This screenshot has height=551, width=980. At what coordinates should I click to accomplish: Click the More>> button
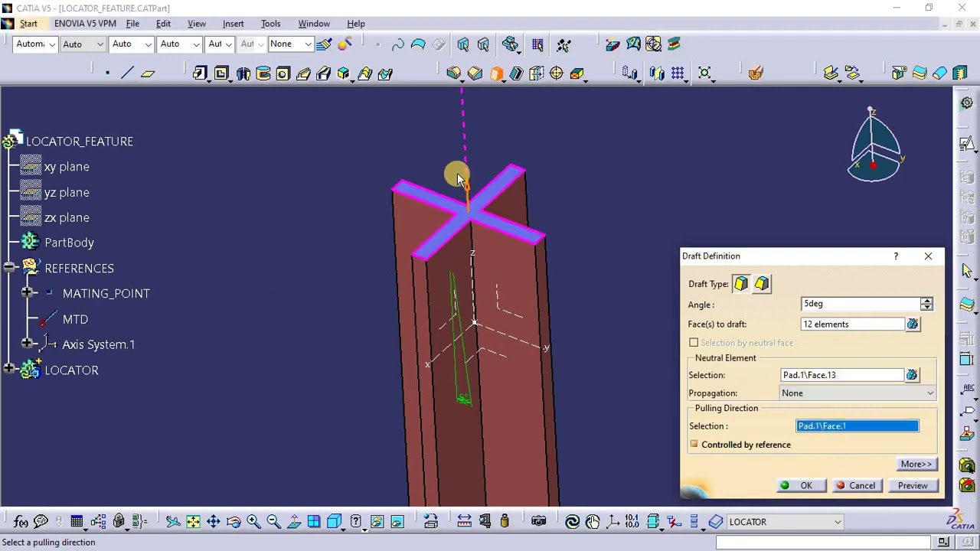point(916,464)
